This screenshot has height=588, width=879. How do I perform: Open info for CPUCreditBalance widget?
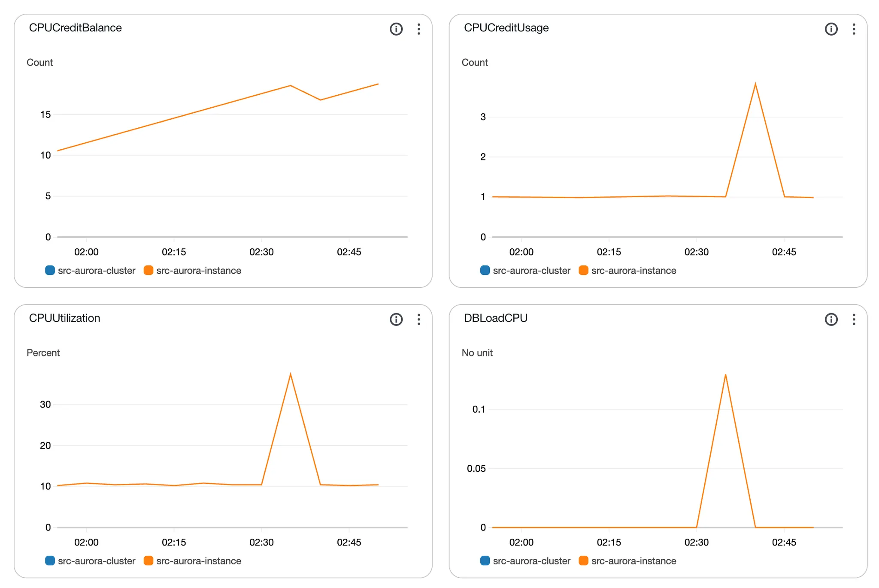click(396, 29)
